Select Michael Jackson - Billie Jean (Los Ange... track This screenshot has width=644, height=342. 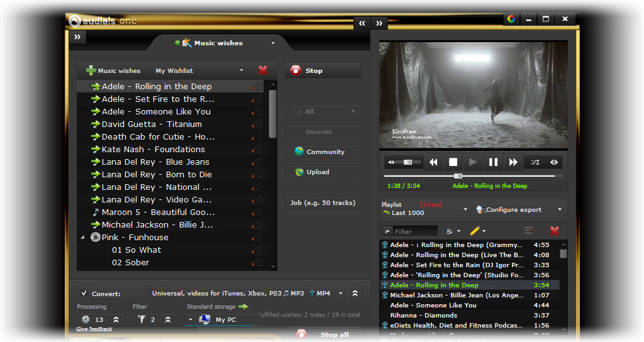pos(469,295)
